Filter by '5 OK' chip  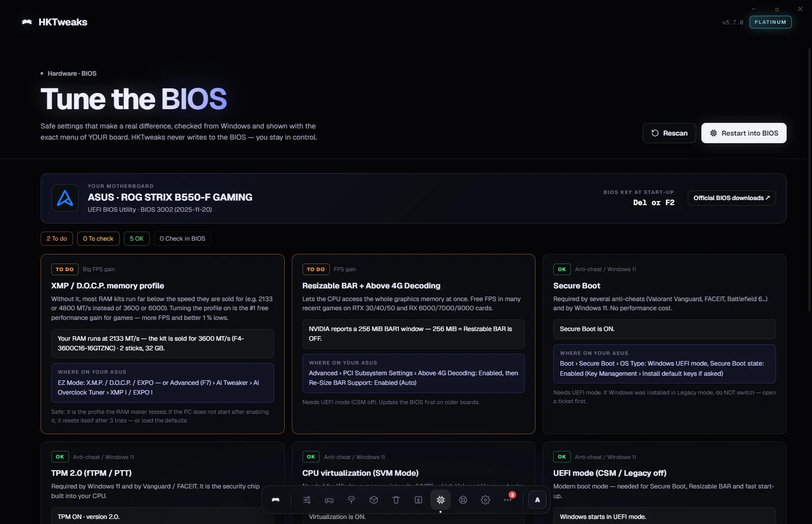click(137, 239)
